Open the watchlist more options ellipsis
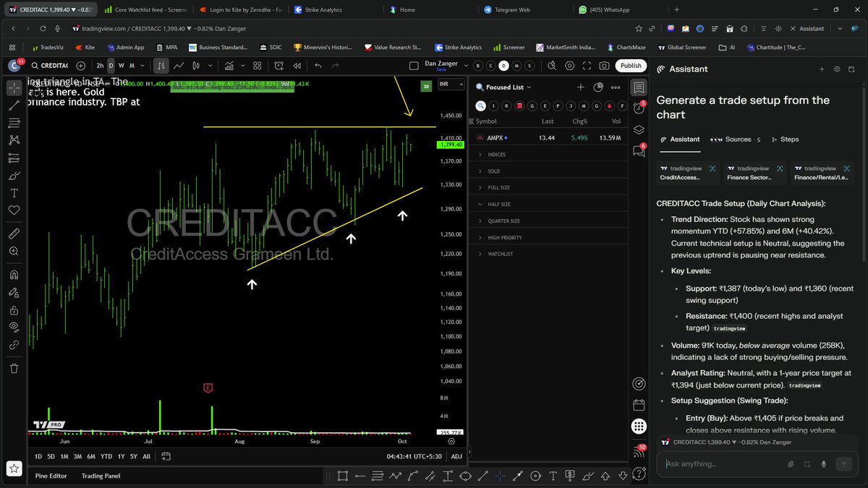 pyautogui.click(x=616, y=87)
